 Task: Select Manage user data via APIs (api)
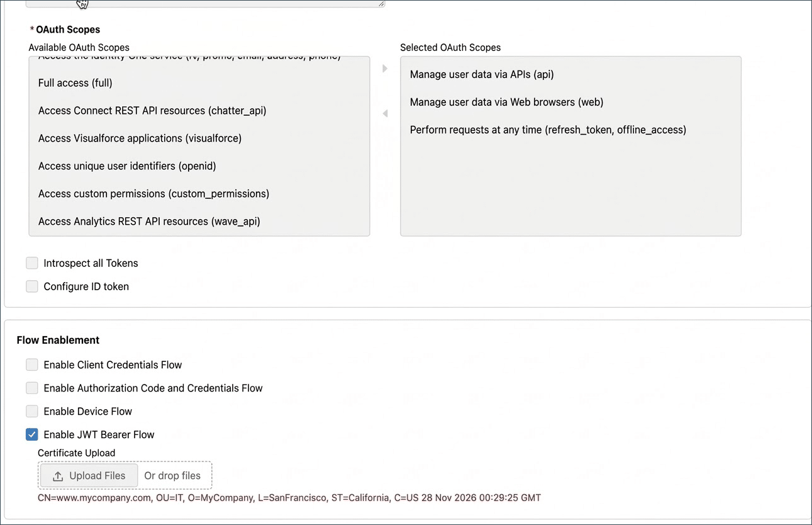482,74
